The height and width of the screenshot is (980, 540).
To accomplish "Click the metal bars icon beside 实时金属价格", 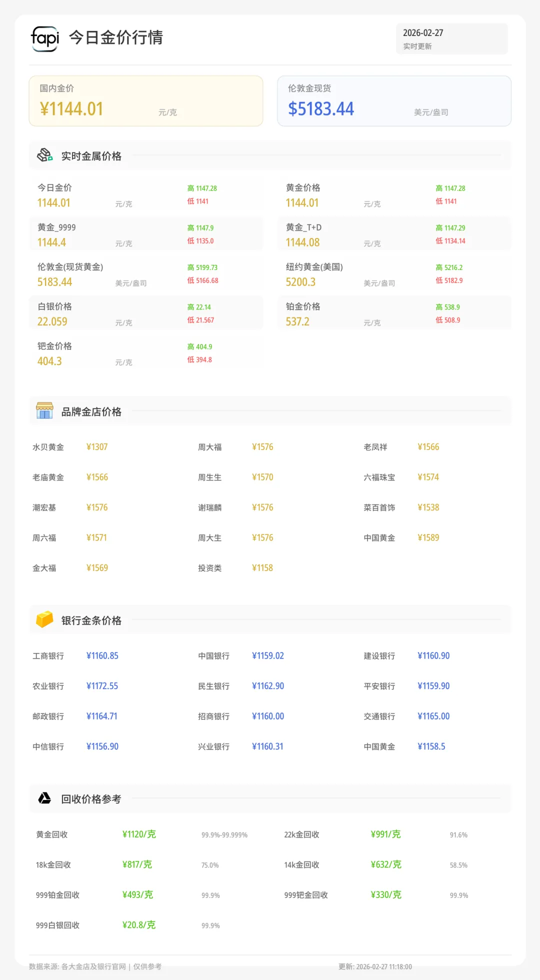I will tap(45, 155).
